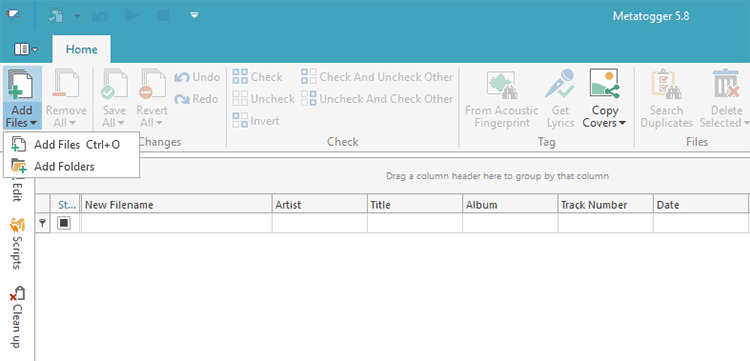Click the filter funnel icon in grid
Image resolution: width=750 pixels, height=361 pixels.
[43, 223]
